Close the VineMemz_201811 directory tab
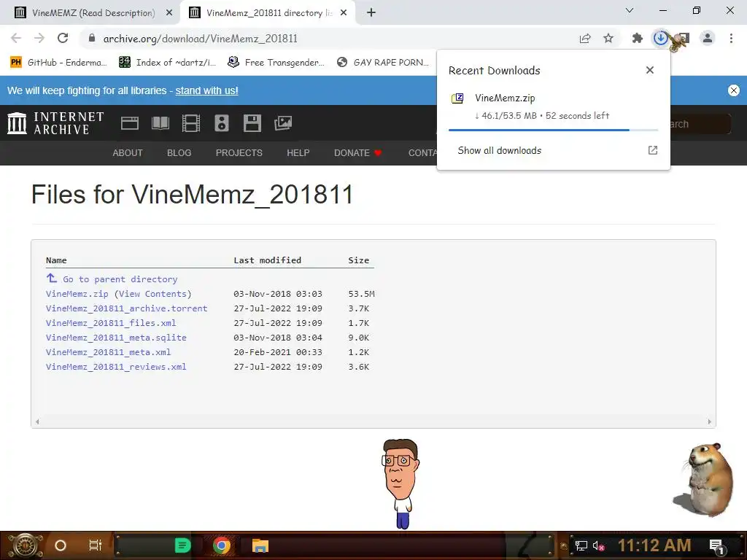747x560 pixels. [344, 13]
